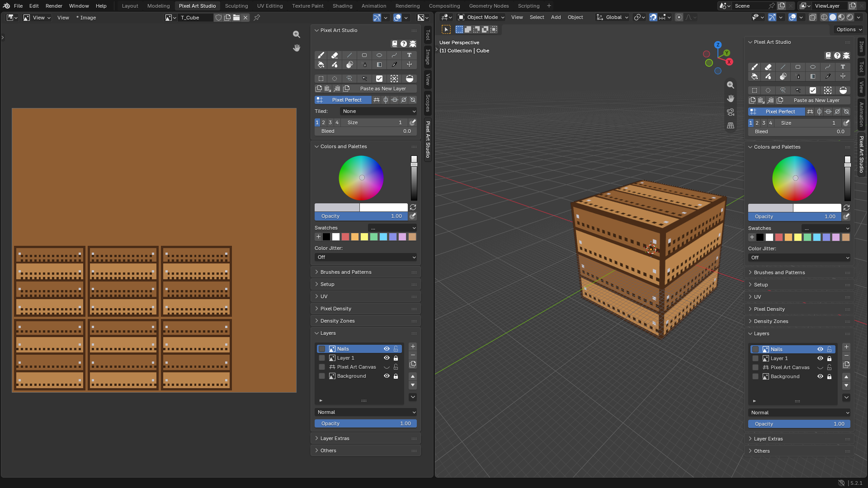Select the Eraser tool in the image editor panel
The width and height of the screenshot is (868, 488).
click(x=335, y=55)
